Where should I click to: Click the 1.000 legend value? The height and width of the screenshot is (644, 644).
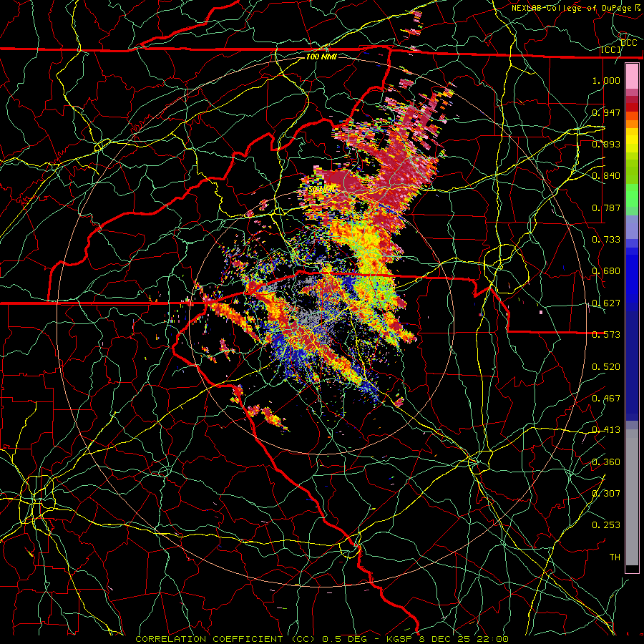tap(606, 80)
